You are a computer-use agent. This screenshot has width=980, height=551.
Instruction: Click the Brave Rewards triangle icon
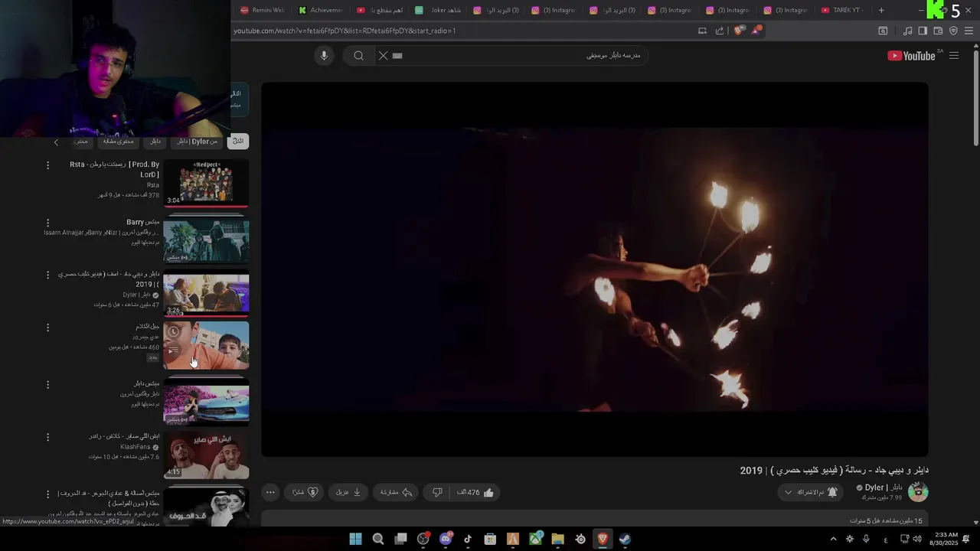click(756, 31)
